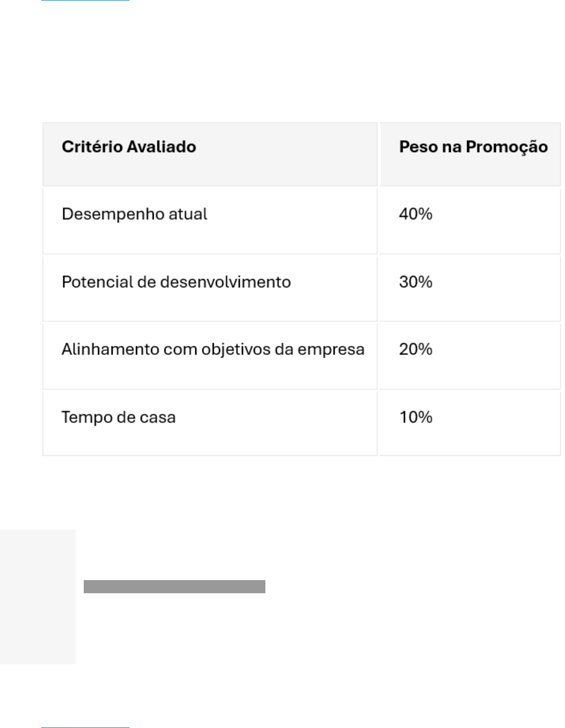This screenshot has height=728, width=565.
Task: Click 'Alinhamento com objetivos da empresa' cell
Action: [x=213, y=350]
